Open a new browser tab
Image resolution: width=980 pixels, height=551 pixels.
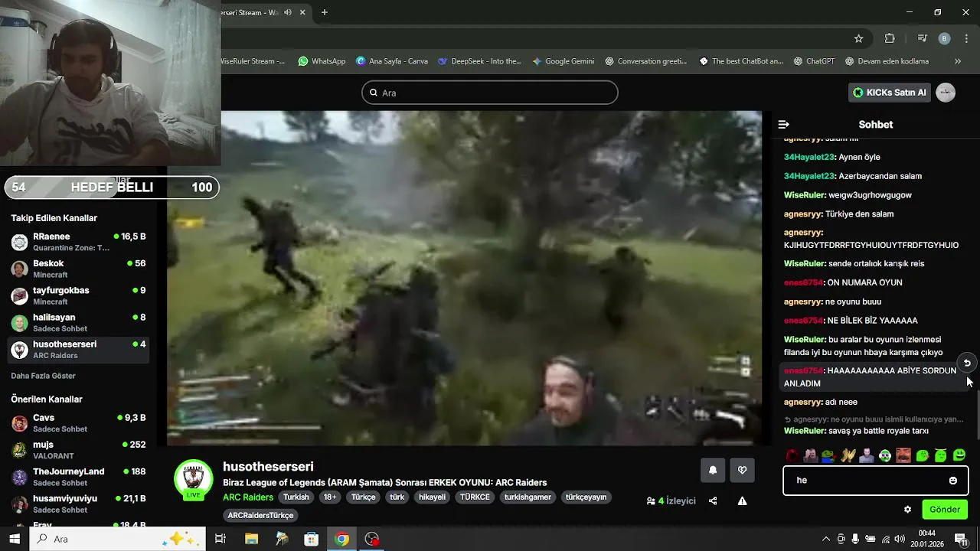tap(325, 12)
